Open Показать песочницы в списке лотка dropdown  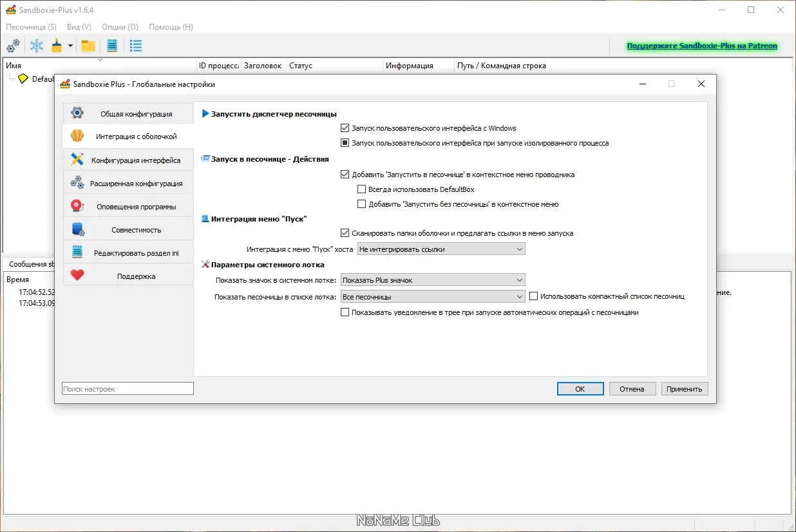click(x=433, y=297)
